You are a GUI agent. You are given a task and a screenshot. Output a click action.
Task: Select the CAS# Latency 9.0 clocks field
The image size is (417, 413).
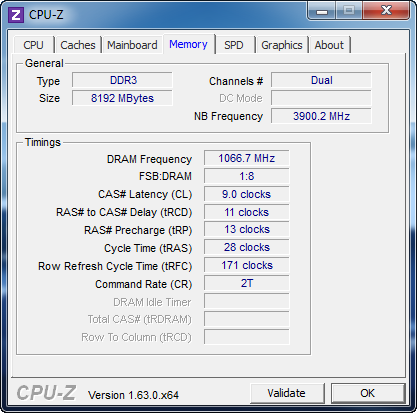point(247,194)
